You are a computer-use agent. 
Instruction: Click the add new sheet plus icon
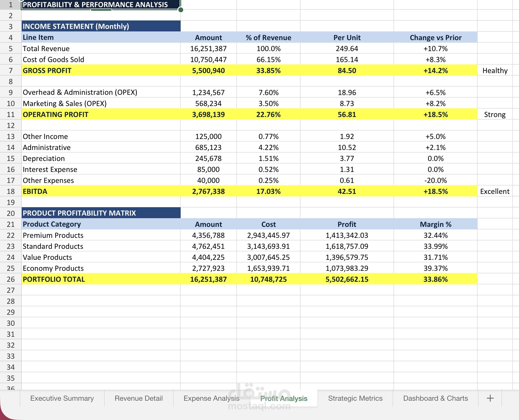point(490,398)
